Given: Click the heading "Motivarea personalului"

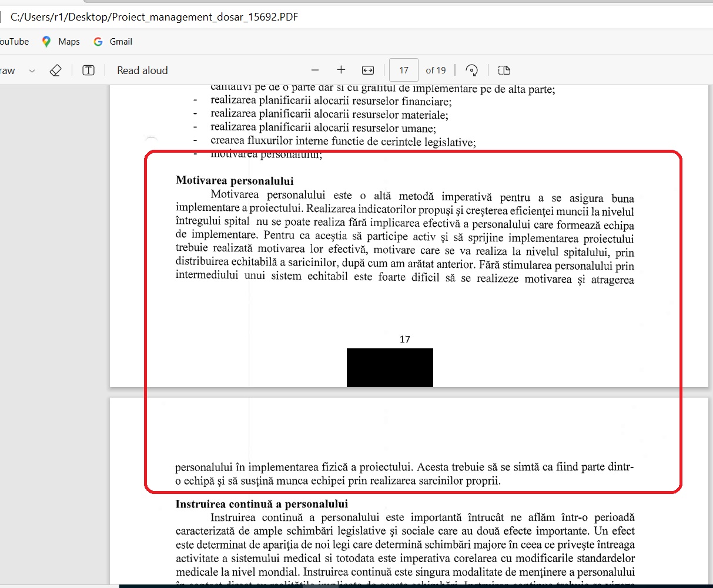Looking at the screenshot, I should click(x=235, y=181).
